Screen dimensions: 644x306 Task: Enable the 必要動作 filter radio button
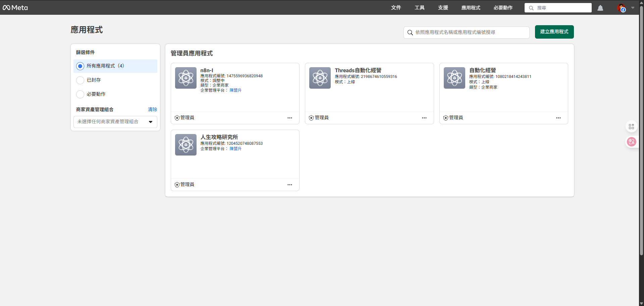80,94
